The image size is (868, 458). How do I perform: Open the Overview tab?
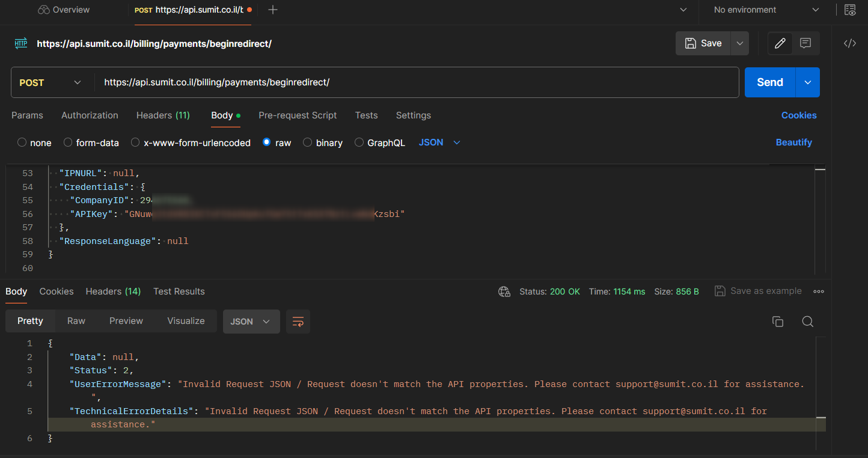[64, 10]
